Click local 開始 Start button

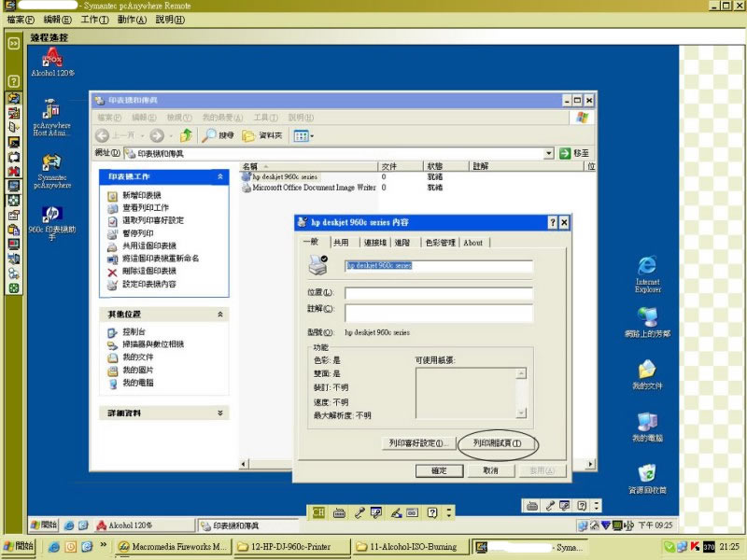click(x=18, y=546)
